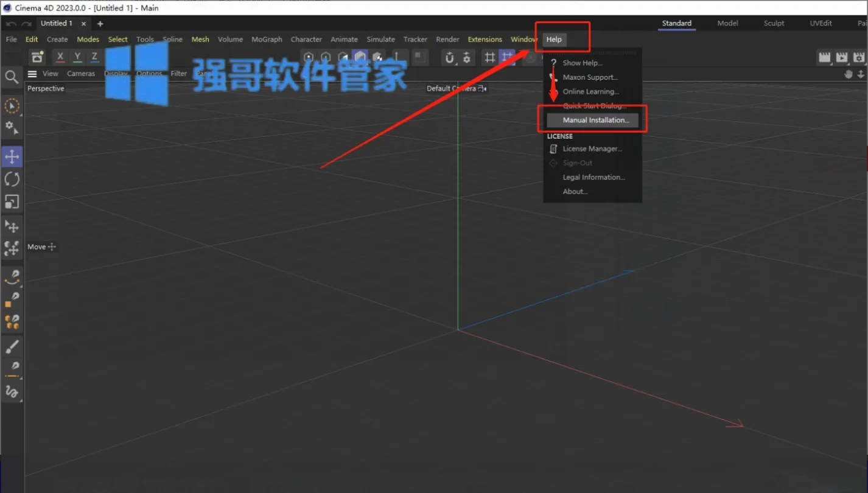The height and width of the screenshot is (493, 868).
Task: Choose the live selection circle tool
Action: pos(12,106)
